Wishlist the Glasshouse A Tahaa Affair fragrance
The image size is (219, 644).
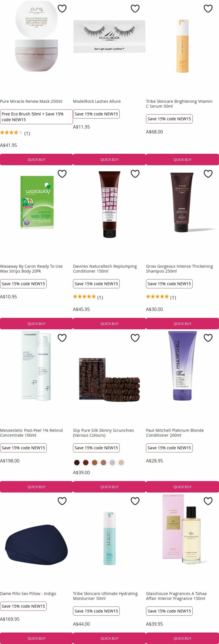[x=208, y=501]
